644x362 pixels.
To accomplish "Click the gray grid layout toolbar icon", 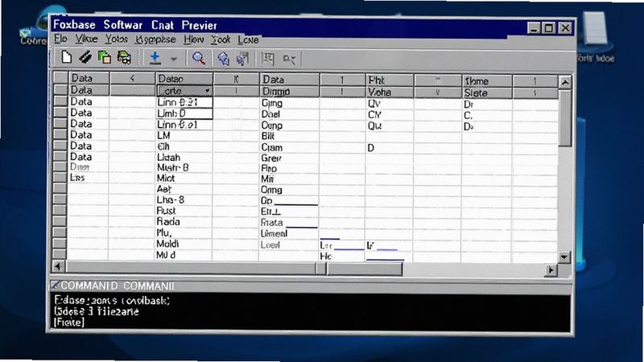I will point(268,59).
